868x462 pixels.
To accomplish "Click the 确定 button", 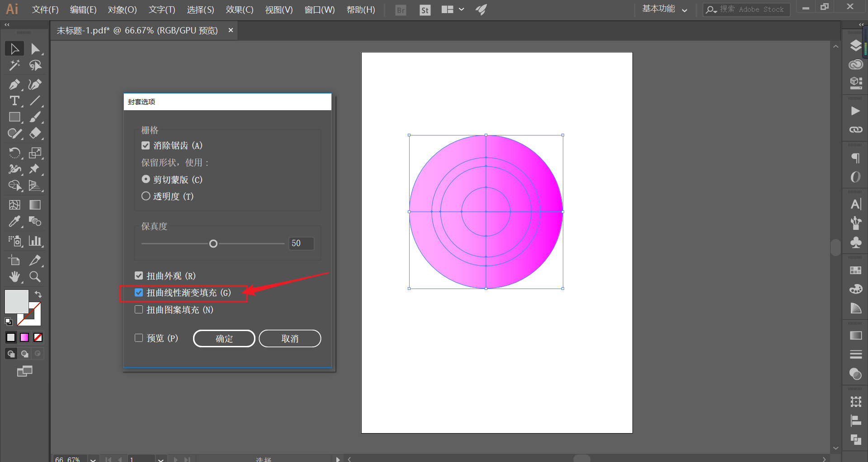I will [x=224, y=338].
